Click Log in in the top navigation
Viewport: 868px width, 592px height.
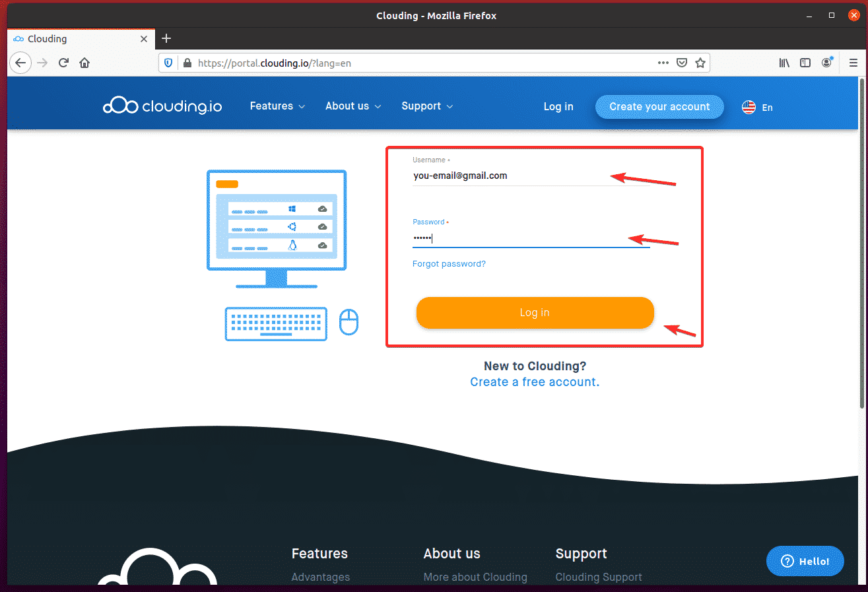pyautogui.click(x=558, y=107)
